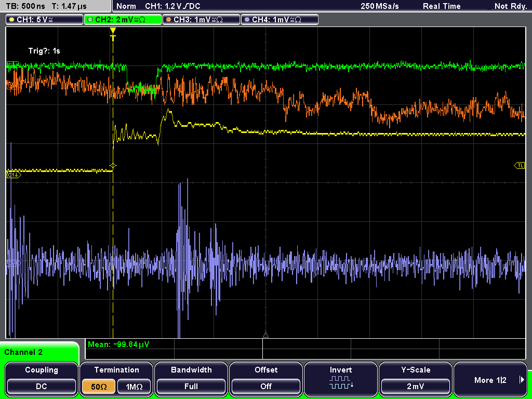Viewport: 532px width, 399px height.
Task: Select the CH3: 1 mV channel tab
Action: [x=201, y=20]
